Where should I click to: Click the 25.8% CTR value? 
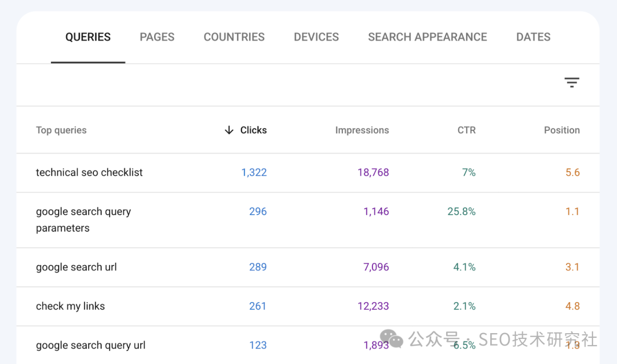pos(462,211)
